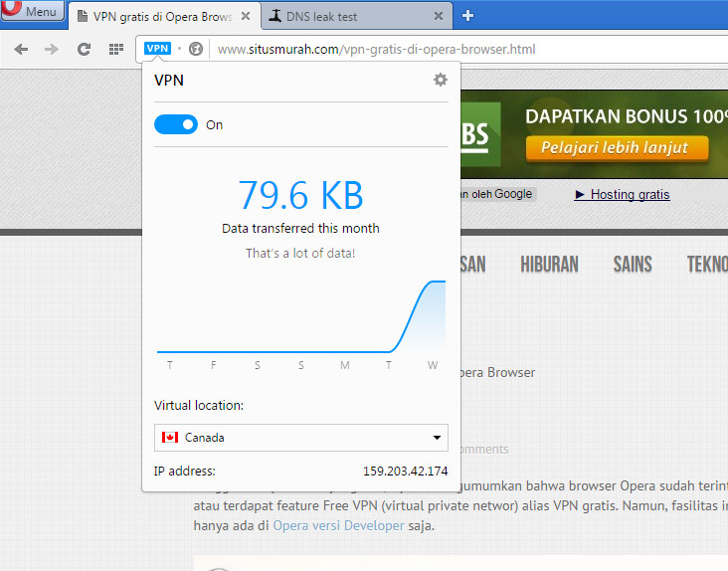728x571 pixels.
Task: Click the Canada flag icon
Action: [169, 438]
